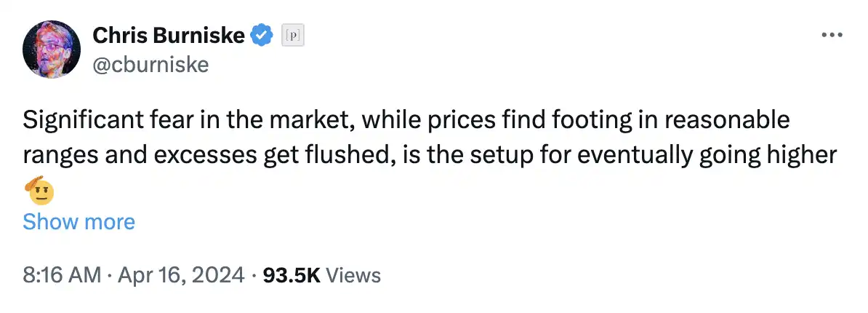Click the word "reasonable" in the tweet
This screenshot has width=868, height=313.
click(727, 120)
